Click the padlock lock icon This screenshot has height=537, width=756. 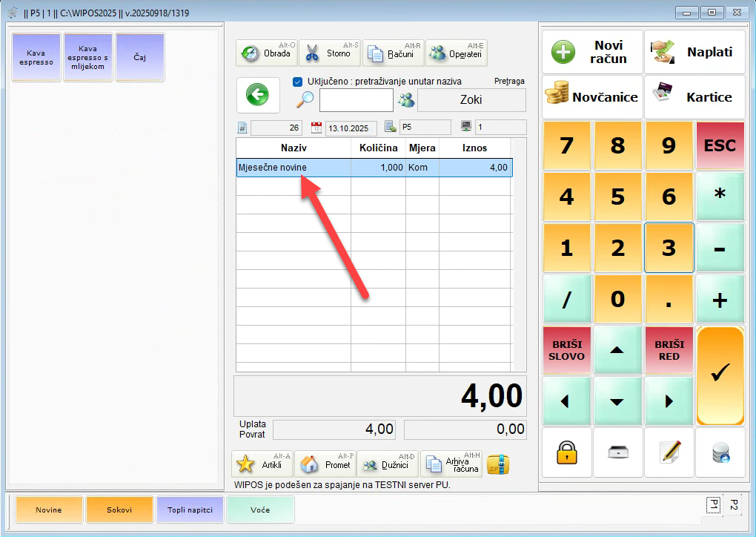(567, 452)
